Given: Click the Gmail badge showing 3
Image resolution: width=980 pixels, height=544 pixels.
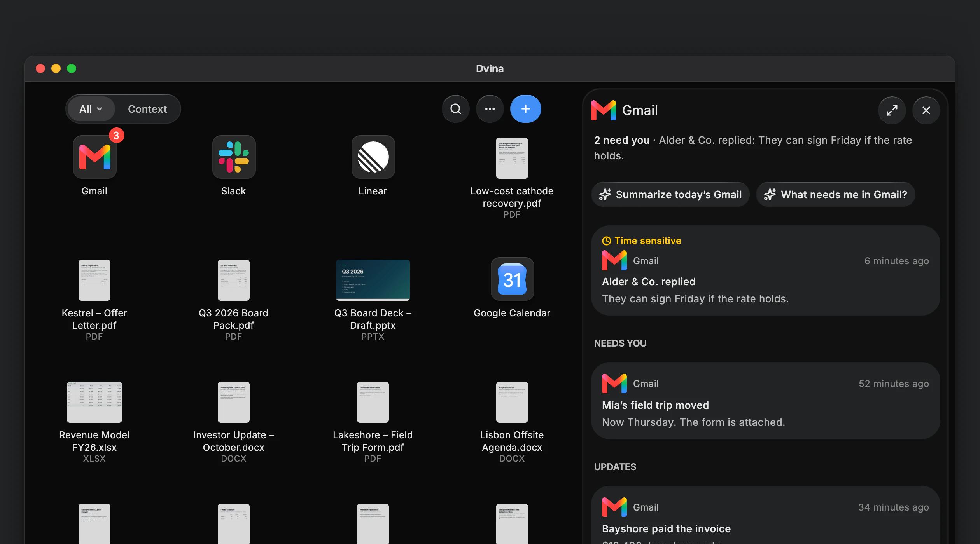Looking at the screenshot, I should click(116, 135).
